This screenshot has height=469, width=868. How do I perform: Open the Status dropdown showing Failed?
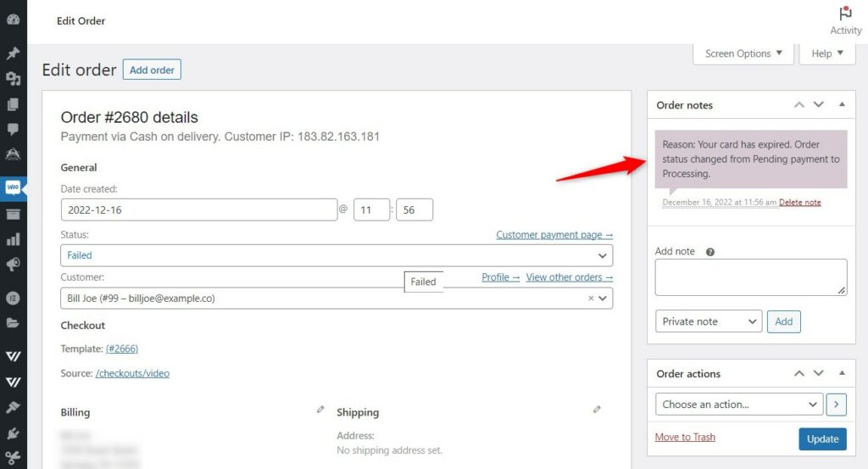click(x=337, y=255)
